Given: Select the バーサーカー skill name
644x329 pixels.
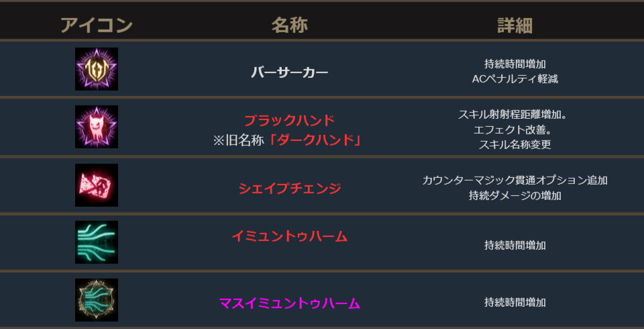Looking at the screenshot, I should click(x=289, y=73).
